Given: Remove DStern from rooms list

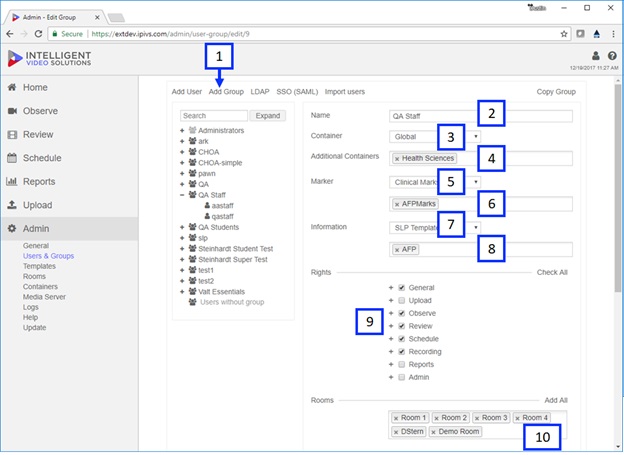Looking at the screenshot, I should coord(396,432).
